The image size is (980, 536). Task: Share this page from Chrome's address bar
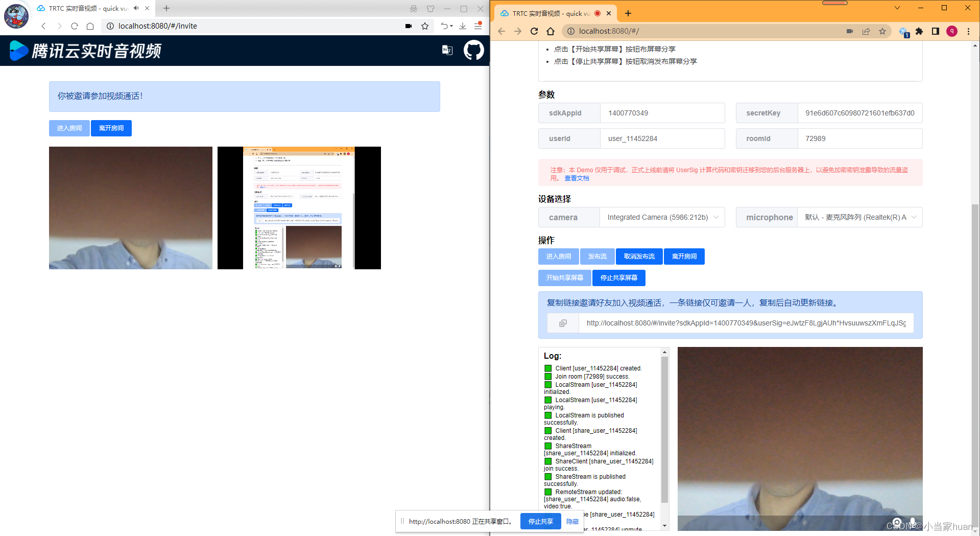coord(866,31)
